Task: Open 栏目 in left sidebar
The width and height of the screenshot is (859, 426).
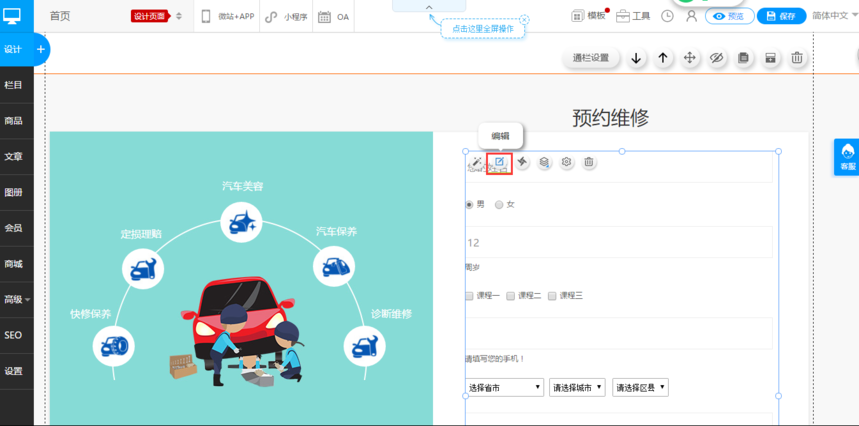Action: coord(14,85)
